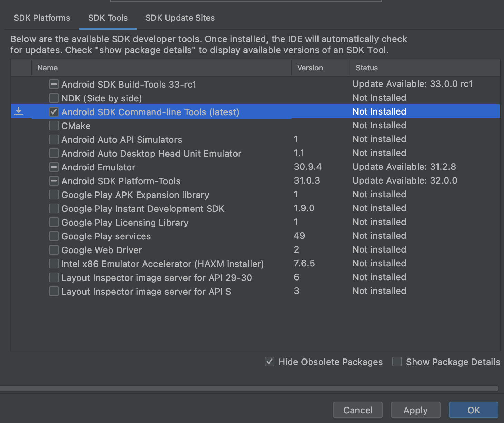This screenshot has height=423, width=504.
Task: Enable the CMake checkbox
Action: click(x=53, y=126)
